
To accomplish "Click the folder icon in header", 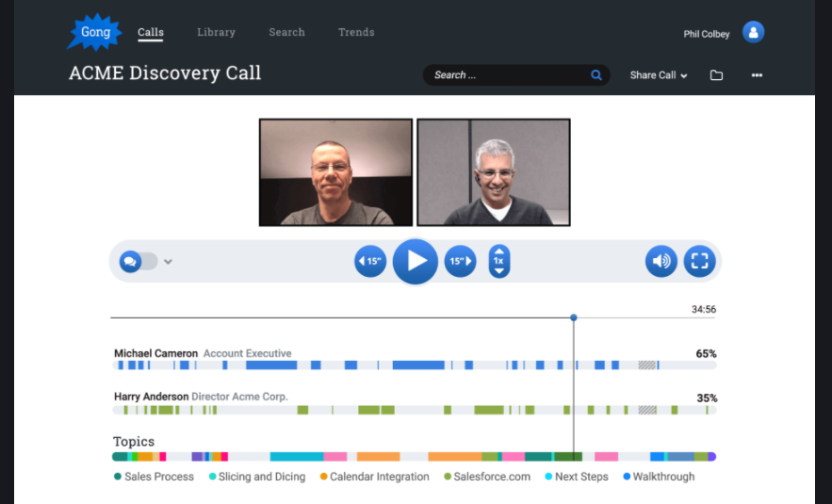I will click(716, 75).
